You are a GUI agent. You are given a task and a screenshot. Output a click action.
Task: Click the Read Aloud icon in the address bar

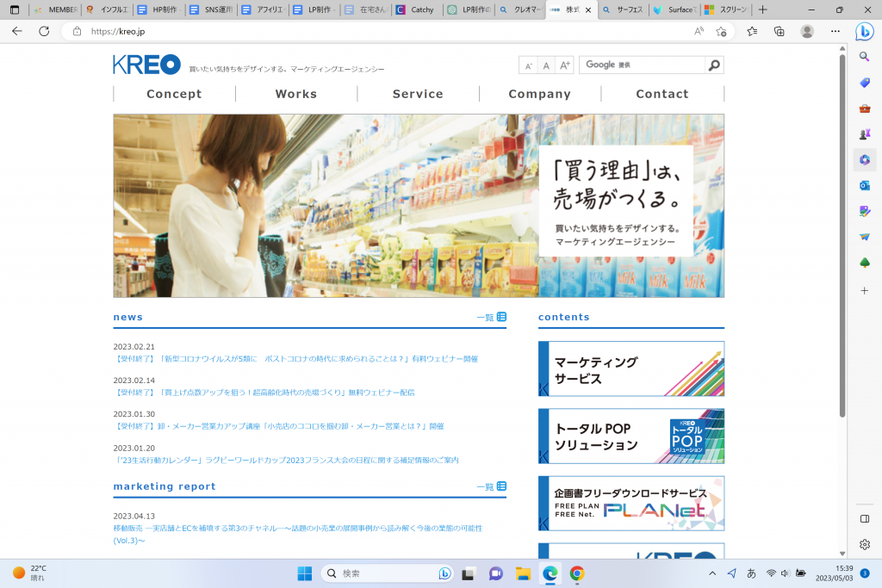699,31
